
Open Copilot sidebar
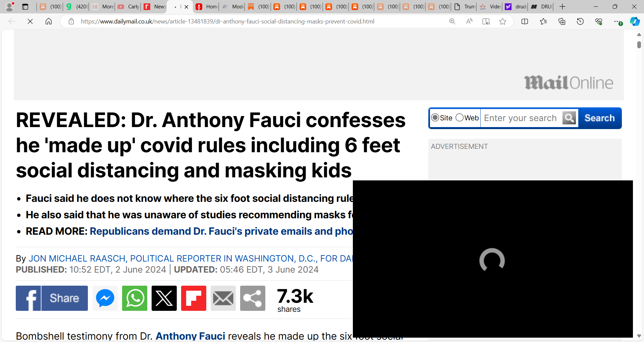635,21
